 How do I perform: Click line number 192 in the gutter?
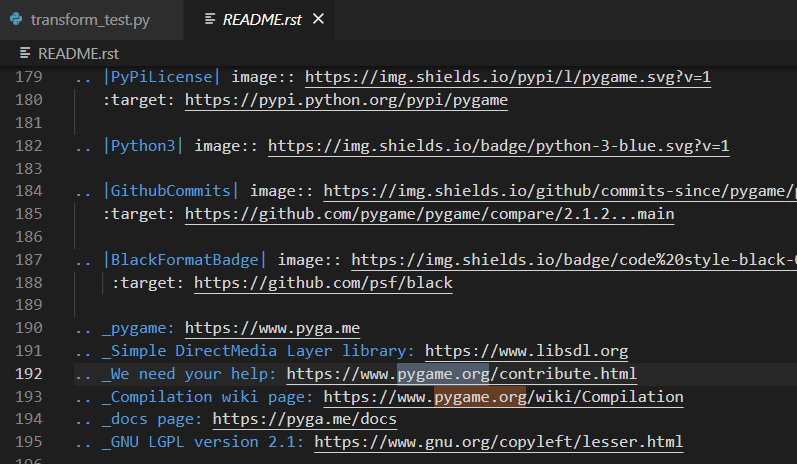[29, 374]
